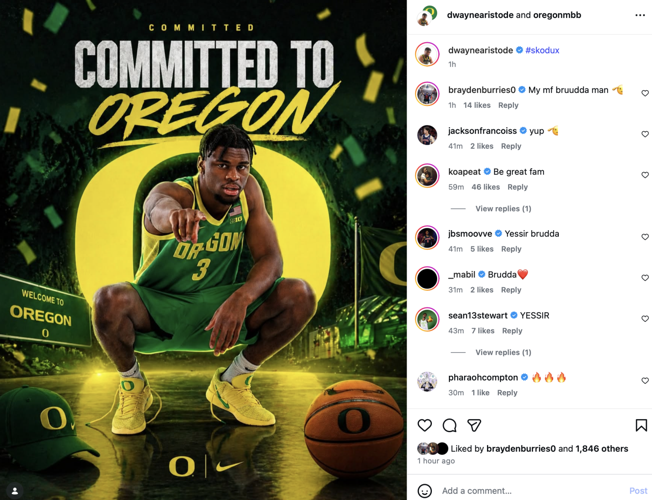Screen dimensions: 652x500
Task: Like pharaohcompton's fire emoji comment
Action: (x=645, y=381)
